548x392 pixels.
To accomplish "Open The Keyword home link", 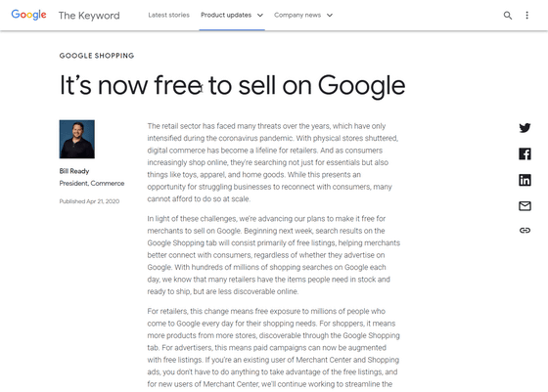I will click(x=89, y=16).
